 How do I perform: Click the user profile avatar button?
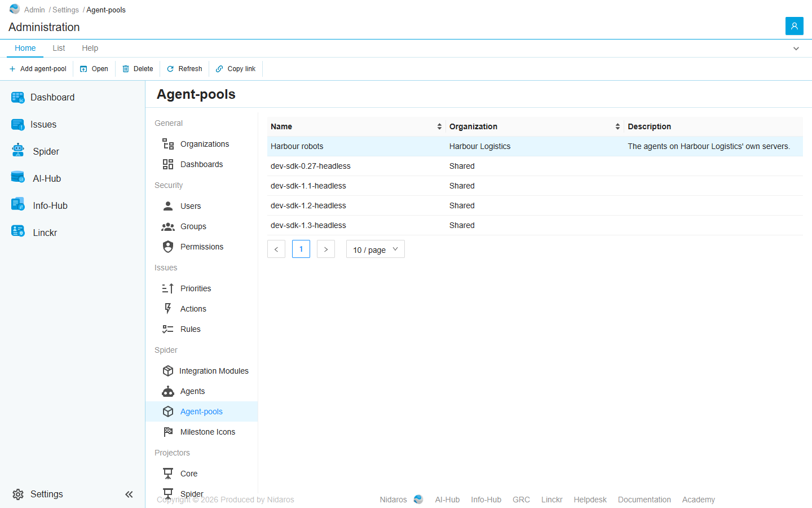click(795, 26)
